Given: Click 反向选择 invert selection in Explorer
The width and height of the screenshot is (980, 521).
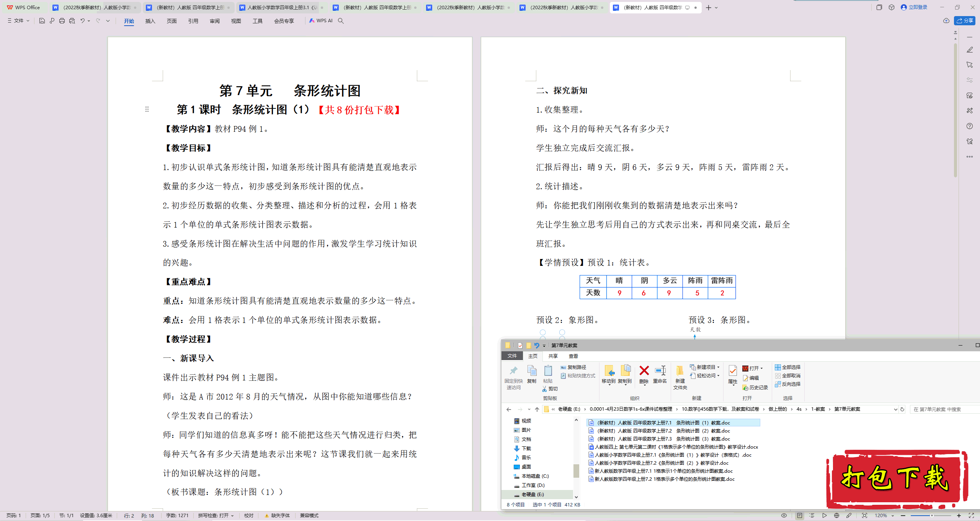Looking at the screenshot, I should tap(788, 384).
